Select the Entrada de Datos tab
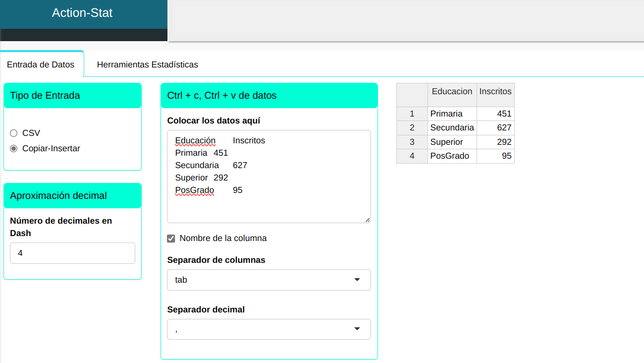This screenshot has height=363, width=644. point(41,64)
